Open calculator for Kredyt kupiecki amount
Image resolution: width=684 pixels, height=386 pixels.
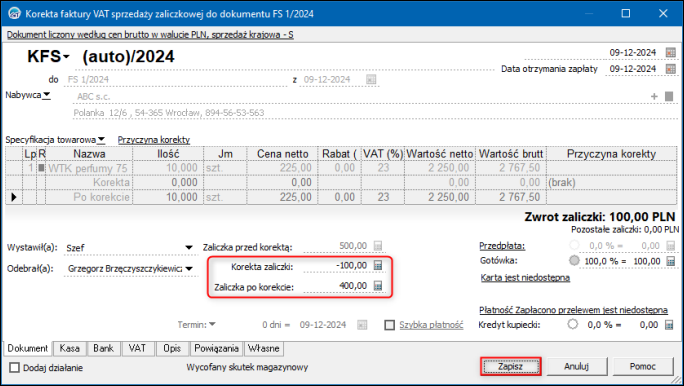pyautogui.click(x=669, y=325)
